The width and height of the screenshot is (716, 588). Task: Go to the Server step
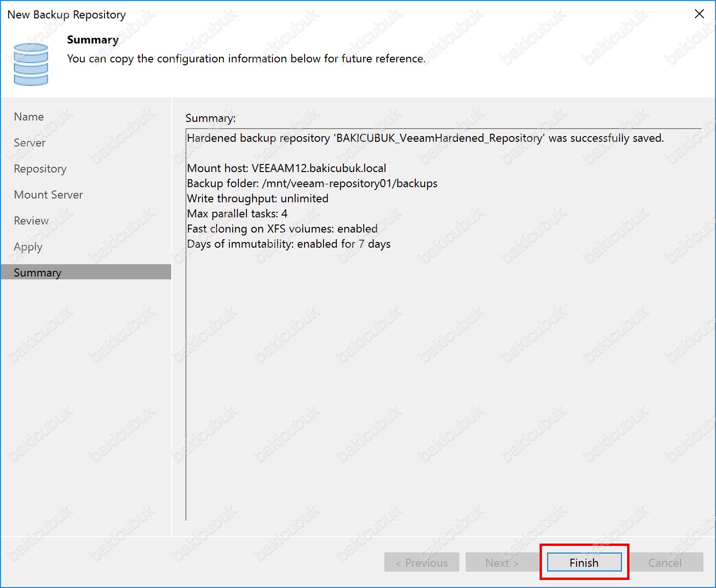30,143
